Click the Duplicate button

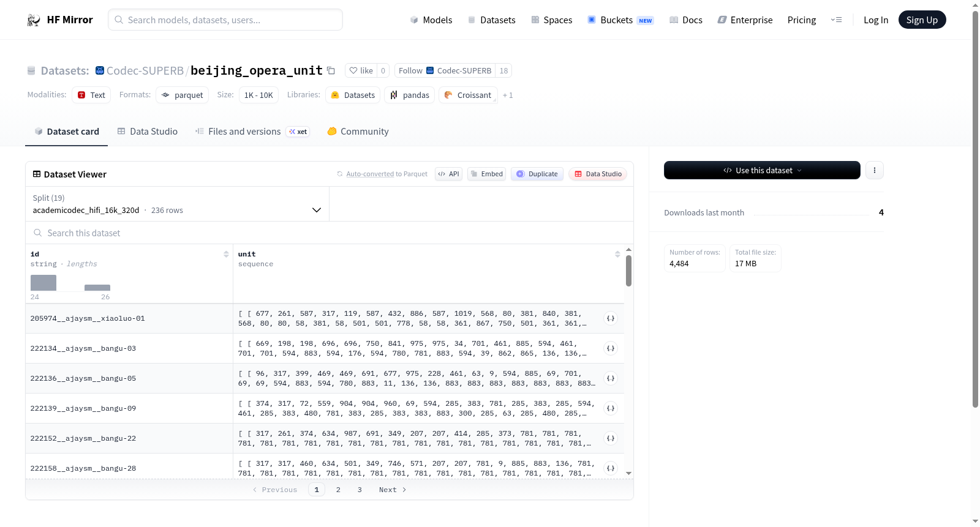[537, 174]
